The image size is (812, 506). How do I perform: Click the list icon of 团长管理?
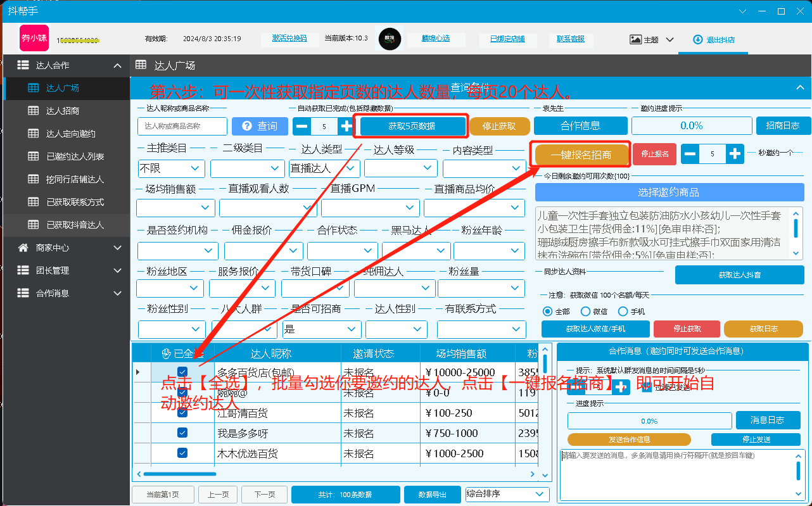[23, 270]
